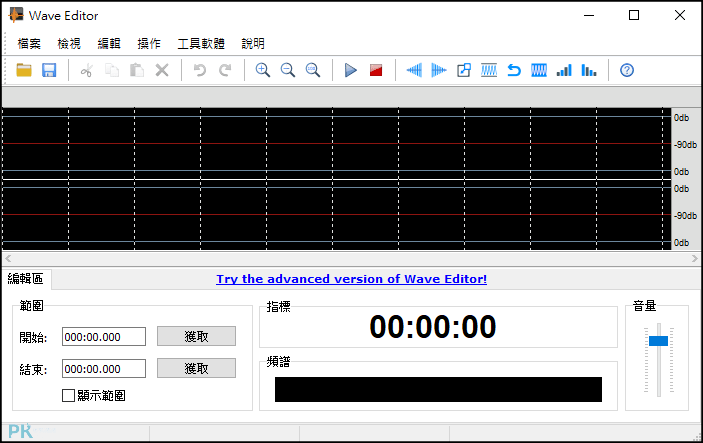Click 獲取 button next to 結束
Screen dimensions: 703x443
(x=196, y=368)
